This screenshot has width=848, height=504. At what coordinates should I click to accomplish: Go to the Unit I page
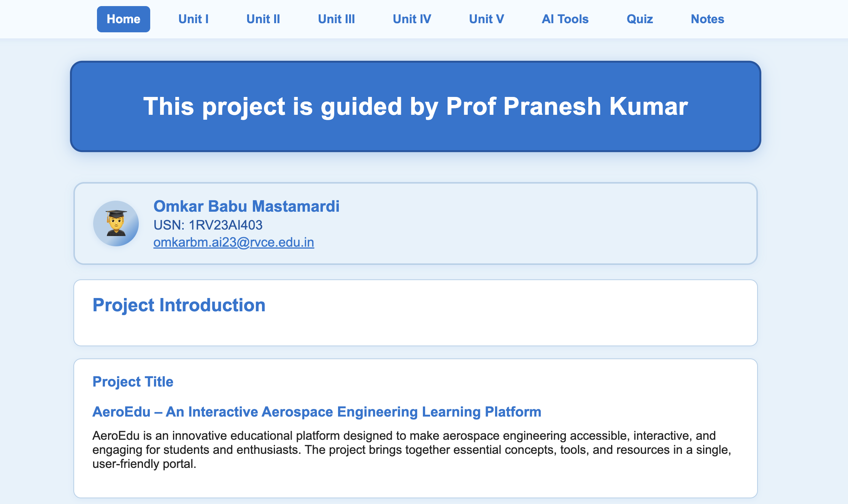193,19
